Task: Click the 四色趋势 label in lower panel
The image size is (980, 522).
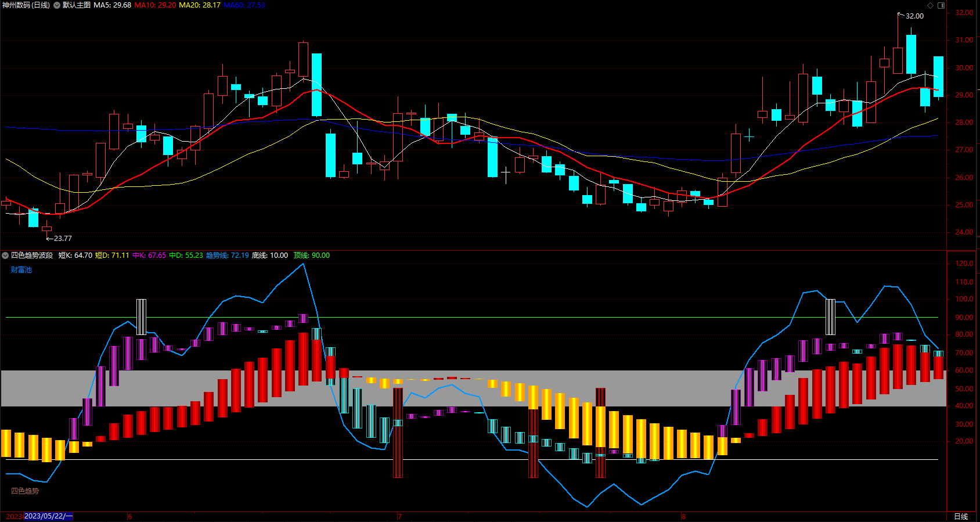Action: 25,491
